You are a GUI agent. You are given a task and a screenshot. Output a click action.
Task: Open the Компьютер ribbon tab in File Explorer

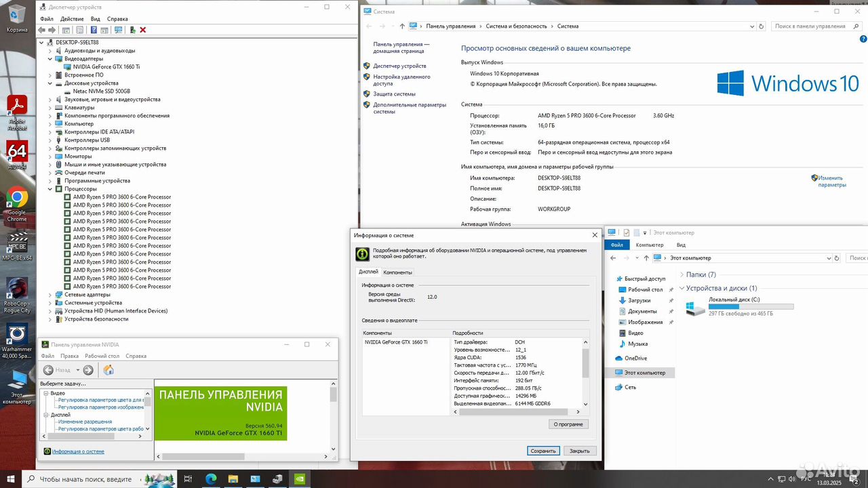[650, 245]
